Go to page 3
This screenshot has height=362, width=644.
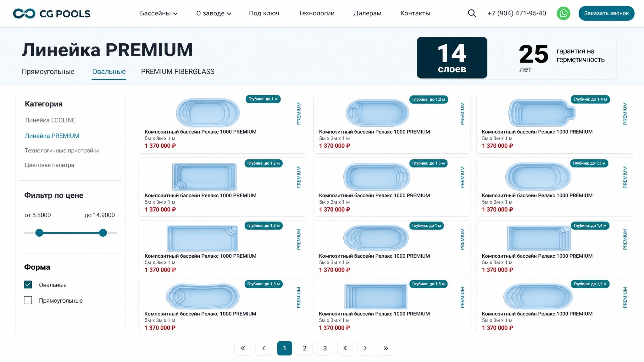click(x=325, y=348)
